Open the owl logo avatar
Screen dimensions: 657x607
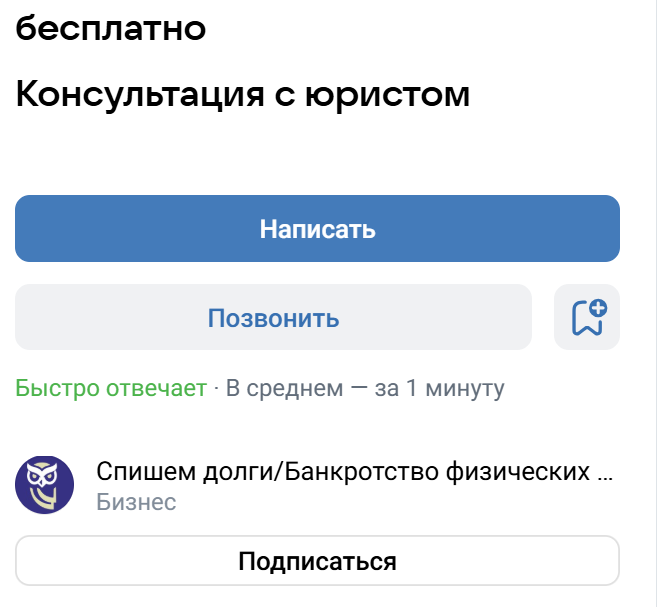coord(44,485)
